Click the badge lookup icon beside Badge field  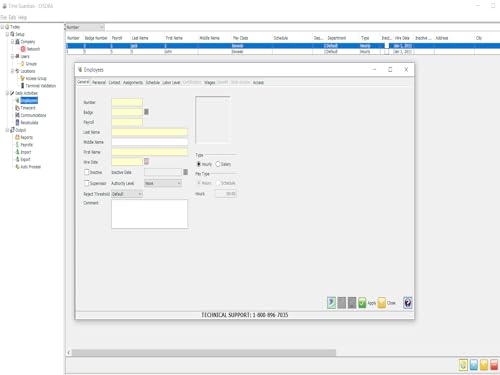(x=146, y=112)
